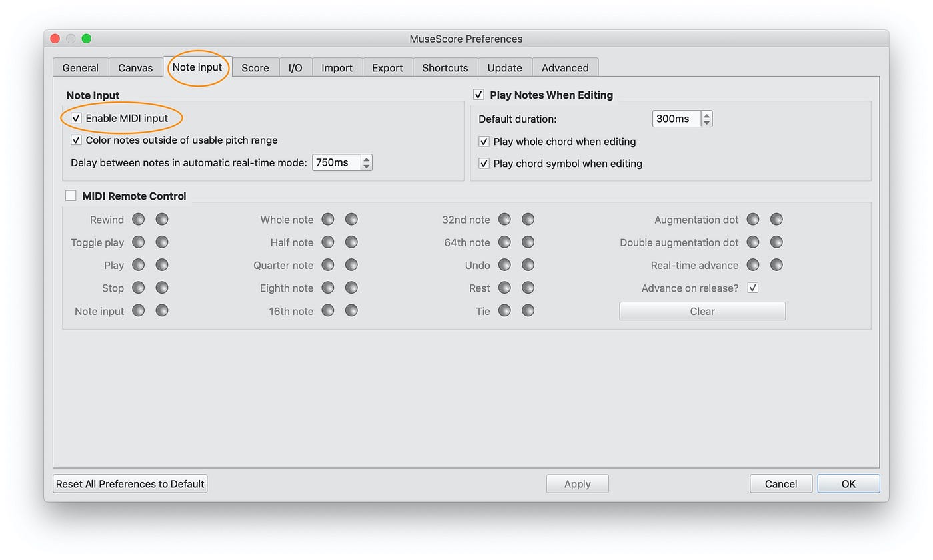Click the right record circle beside Double augmentation dot
This screenshot has width=933, height=560.
tap(776, 242)
